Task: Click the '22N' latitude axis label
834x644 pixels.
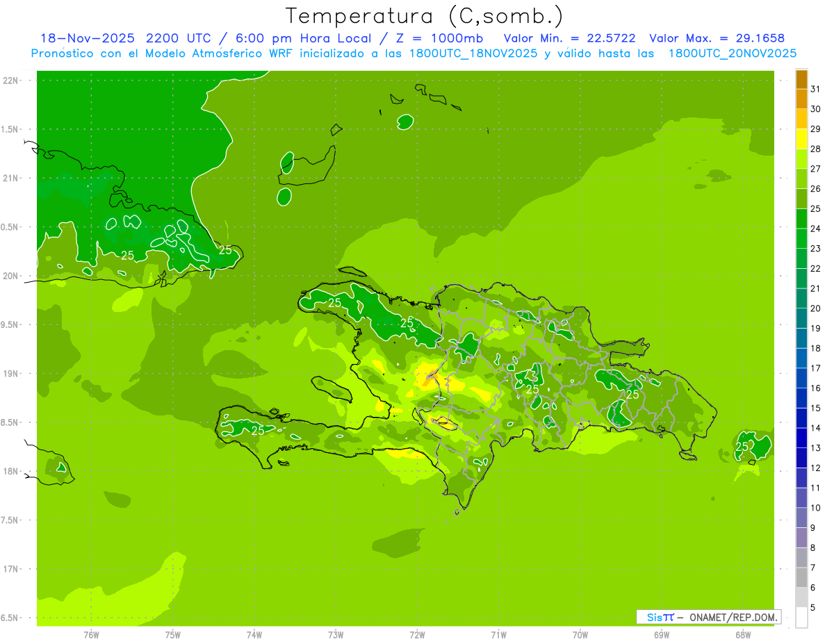Action: (11, 80)
